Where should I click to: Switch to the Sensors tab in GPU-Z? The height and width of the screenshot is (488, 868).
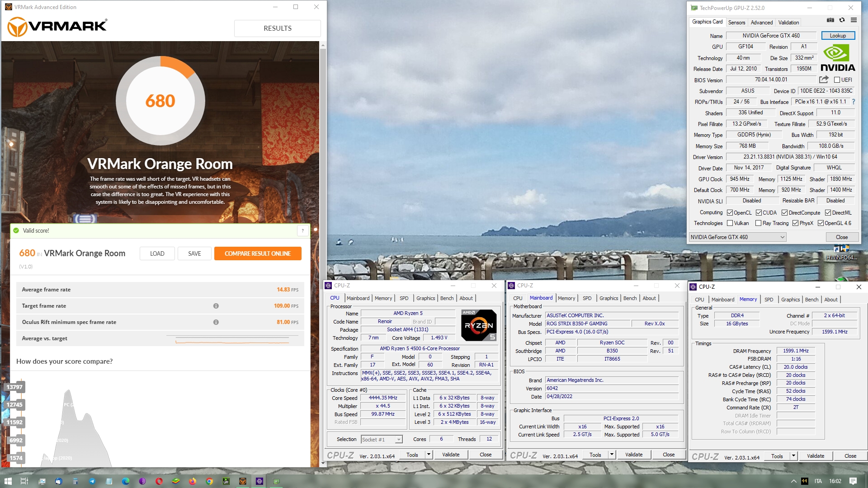[736, 23]
